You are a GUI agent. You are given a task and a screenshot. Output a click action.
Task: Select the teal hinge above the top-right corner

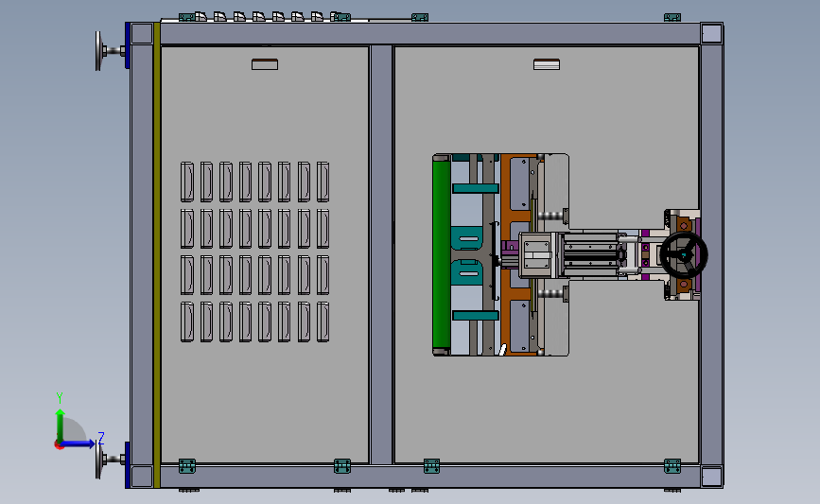(x=672, y=17)
